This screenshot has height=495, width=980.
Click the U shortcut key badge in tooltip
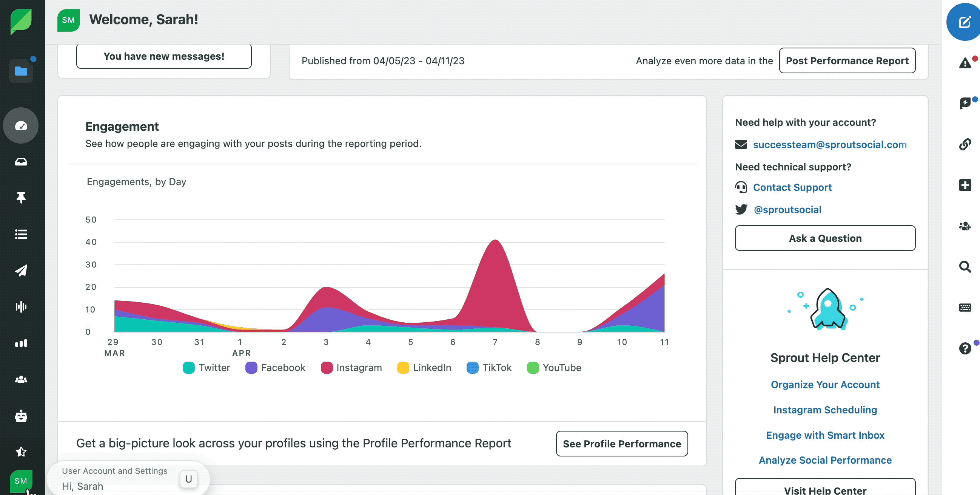click(x=189, y=479)
